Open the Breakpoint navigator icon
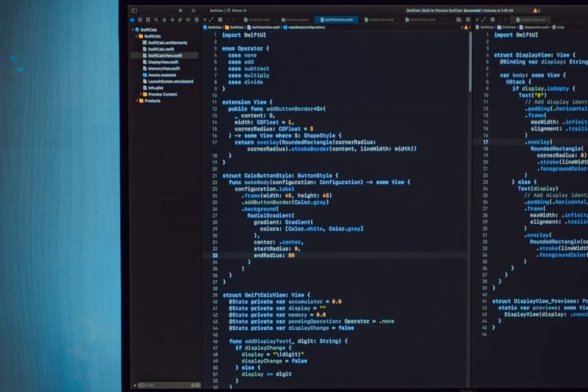 pyautogui.click(x=188, y=20)
